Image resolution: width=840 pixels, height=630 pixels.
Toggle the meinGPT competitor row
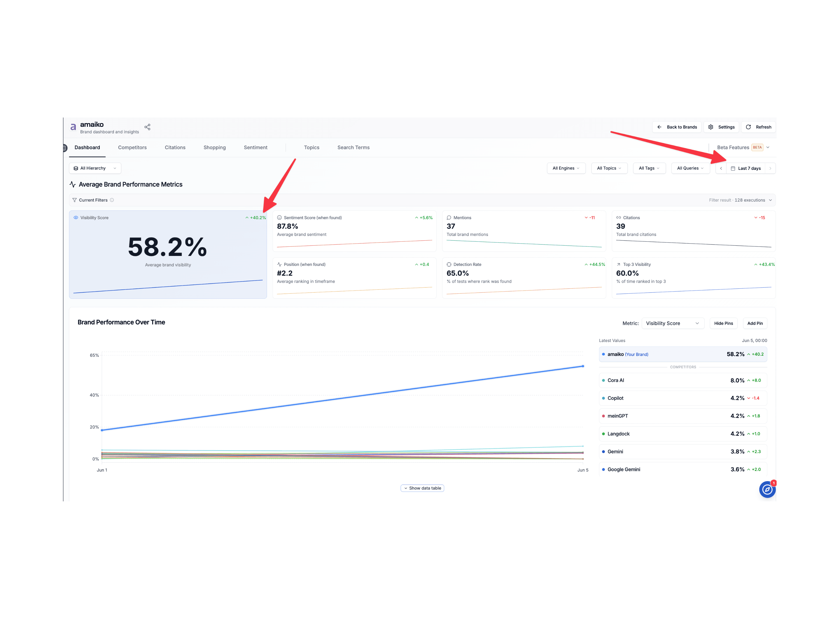pos(683,416)
